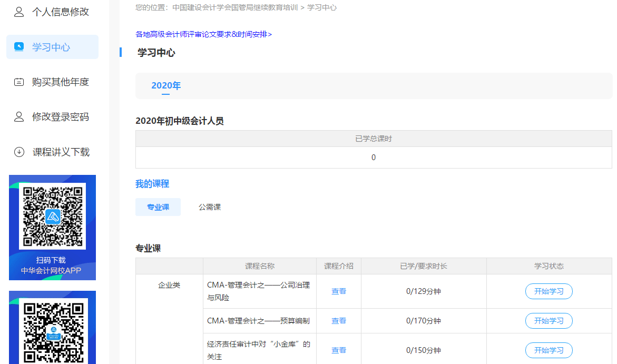Open the 各地高级会计师评审论文要求 link
617x364 pixels.
[203, 34]
